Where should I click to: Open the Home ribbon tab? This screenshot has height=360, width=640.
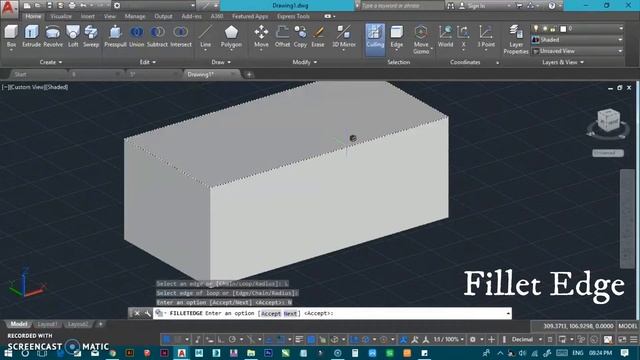33,16
